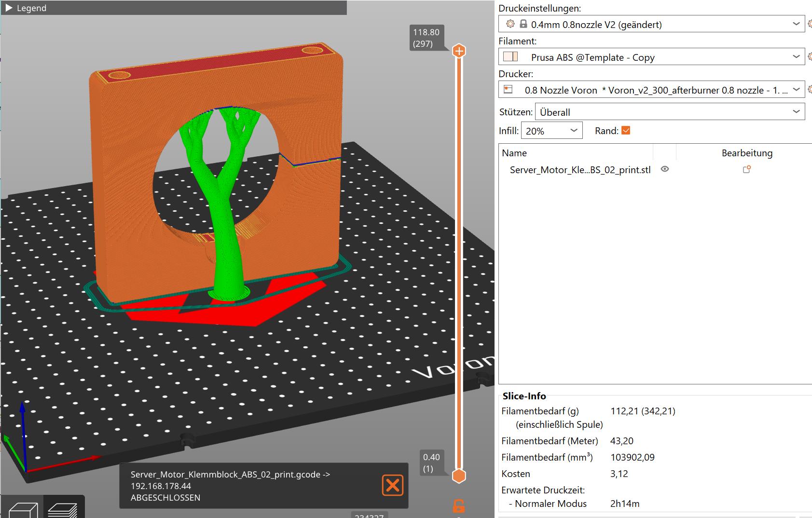Edit filament preset via gear icon
812x518 pixels.
point(809,57)
